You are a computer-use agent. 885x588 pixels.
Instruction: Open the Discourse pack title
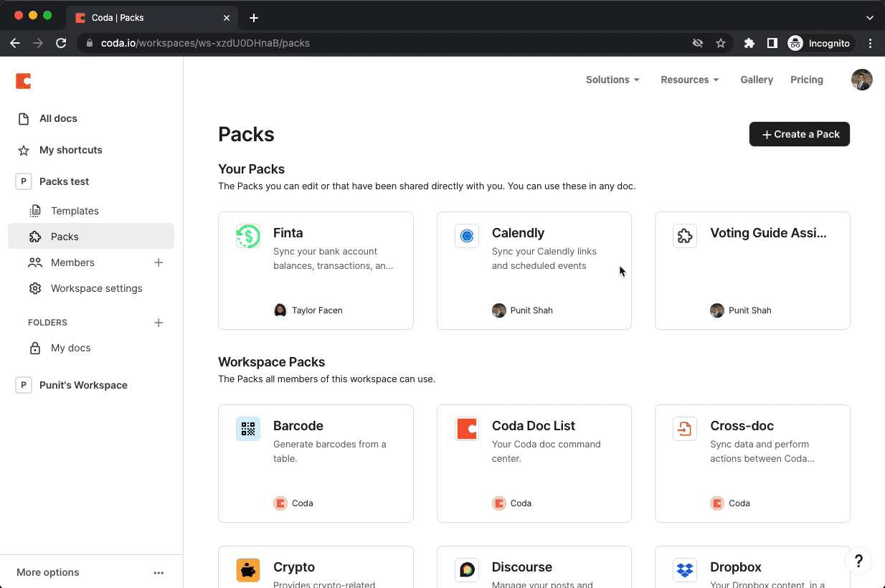coord(522,567)
